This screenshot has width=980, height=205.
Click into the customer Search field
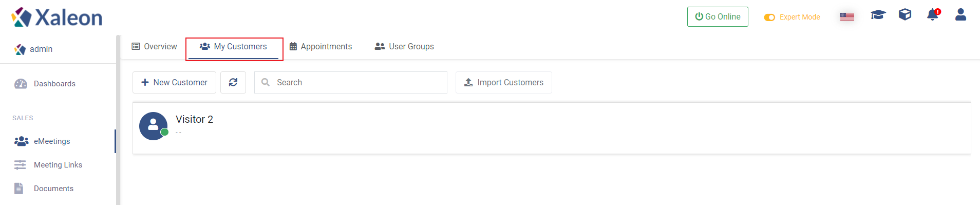[351, 82]
